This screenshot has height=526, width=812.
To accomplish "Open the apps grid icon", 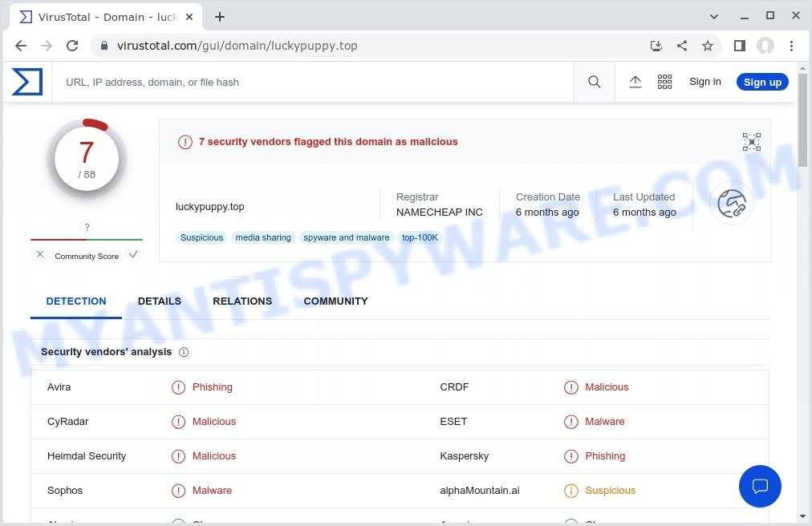I will (x=664, y=82).
